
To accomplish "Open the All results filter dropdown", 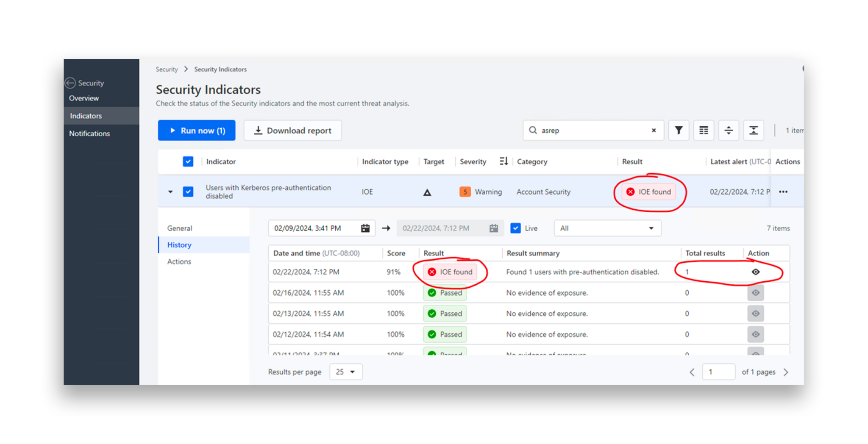I will 607,228.
